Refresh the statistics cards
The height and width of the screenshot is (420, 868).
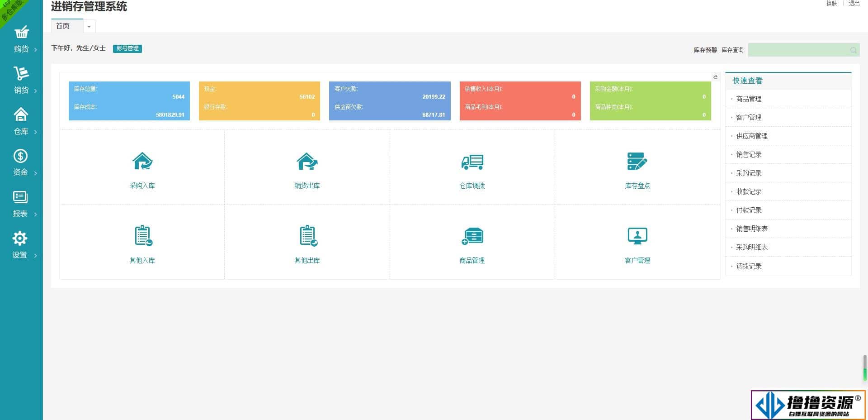coord(715,77)
